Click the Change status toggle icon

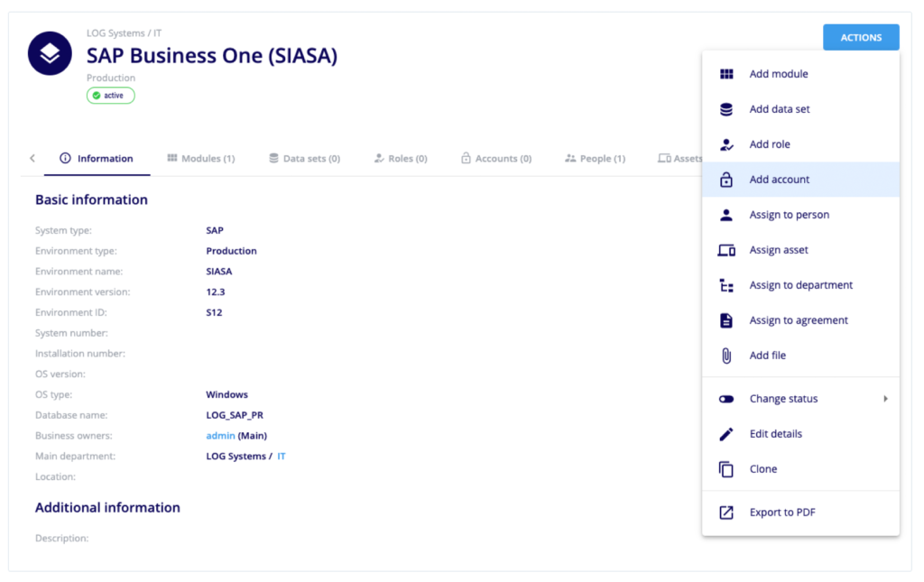726,399
